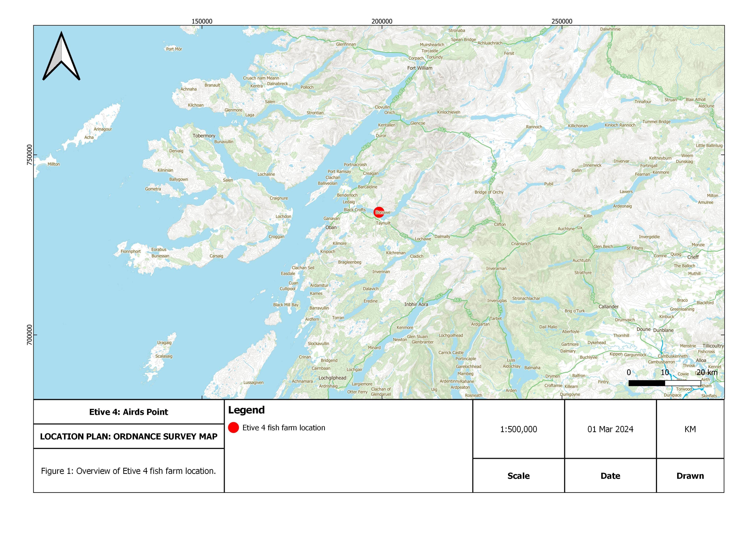Click the 'Drawn' label cell
This screenshot has width=756, height=535.
690,476
